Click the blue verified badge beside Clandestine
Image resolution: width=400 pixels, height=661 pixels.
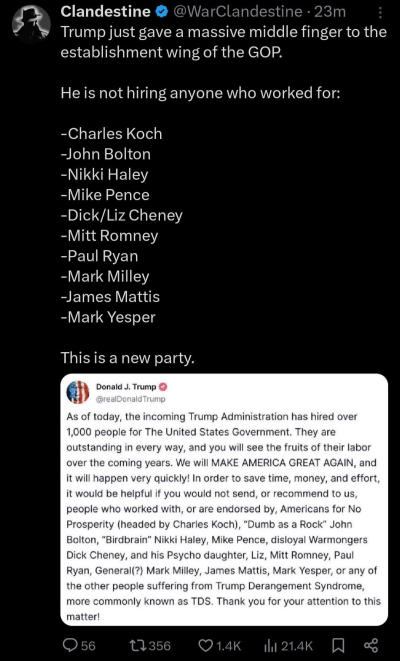coord(161,12)
